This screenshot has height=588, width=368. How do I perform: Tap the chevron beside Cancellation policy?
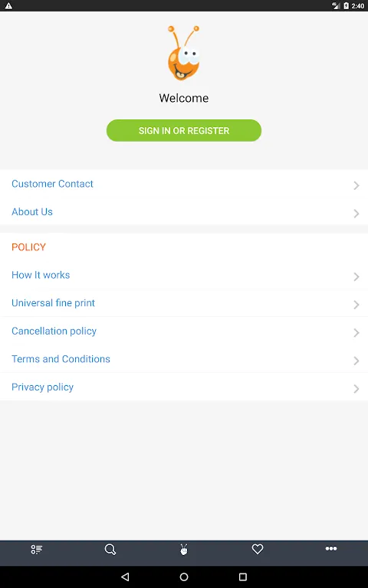[356, 332]
